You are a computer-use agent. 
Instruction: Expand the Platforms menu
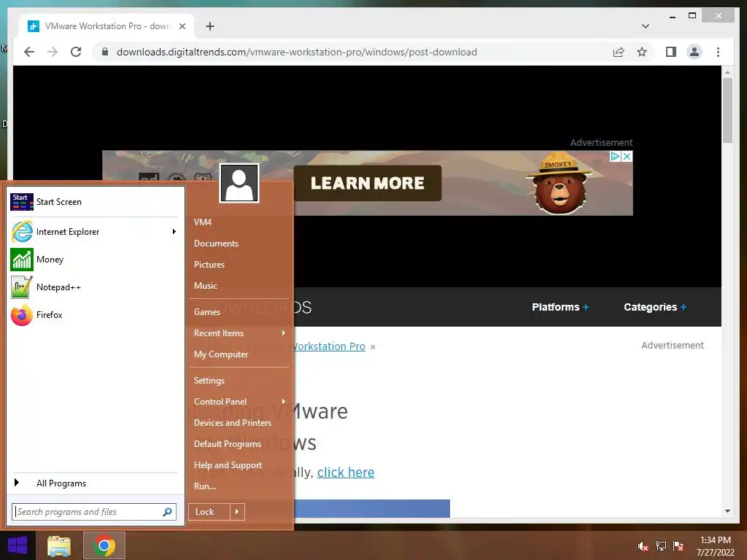(x=560, y=307)
